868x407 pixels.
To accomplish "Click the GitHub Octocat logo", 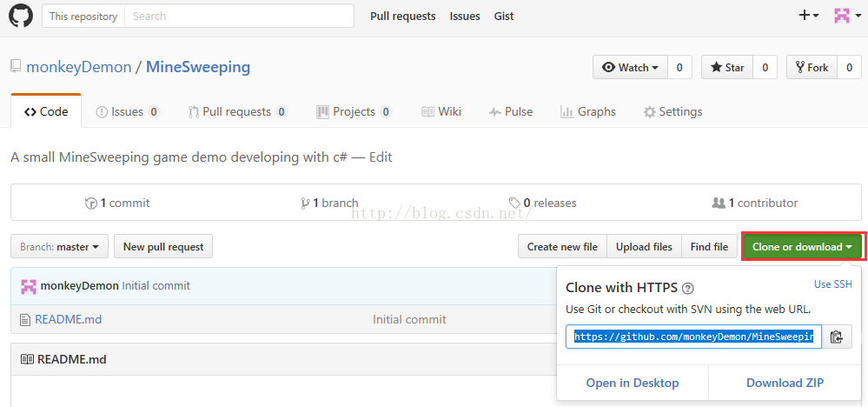I will point(21,16).
